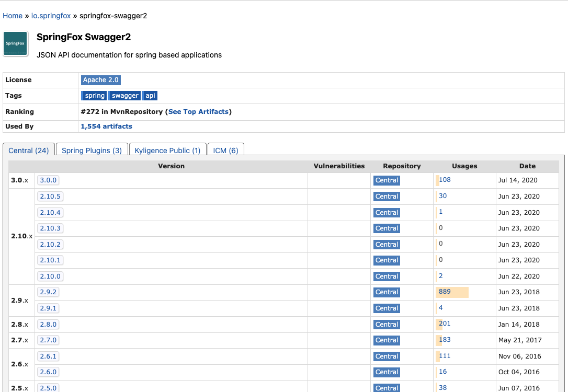Open io.springfox breadcrumb link
This screenshot has height=392, width=568.
[51, 16]
